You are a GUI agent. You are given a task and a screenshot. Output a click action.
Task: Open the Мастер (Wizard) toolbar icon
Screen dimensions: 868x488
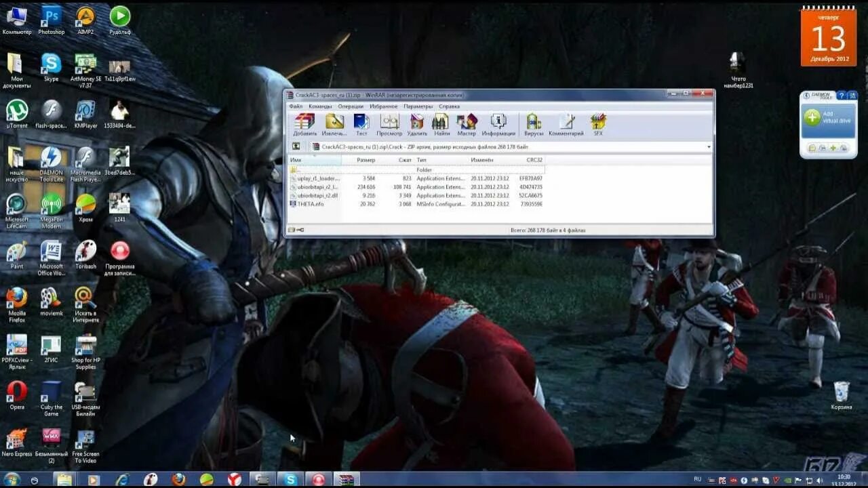coord(467,125)
